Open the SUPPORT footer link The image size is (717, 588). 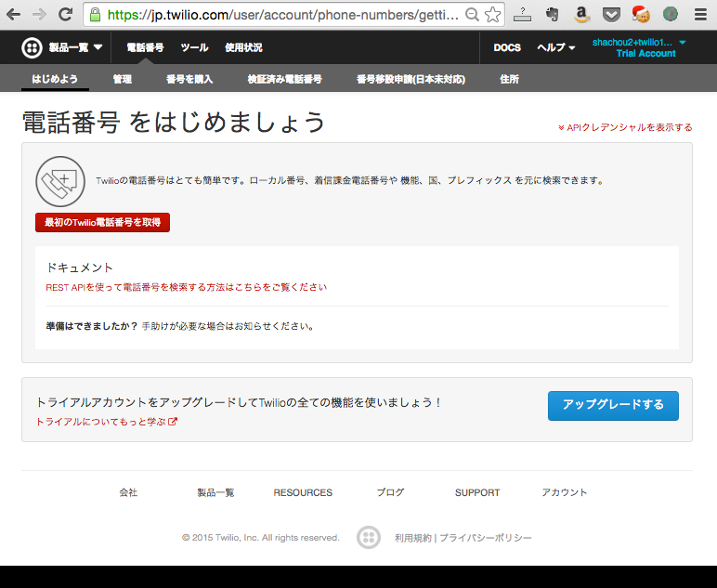(477, 492)
